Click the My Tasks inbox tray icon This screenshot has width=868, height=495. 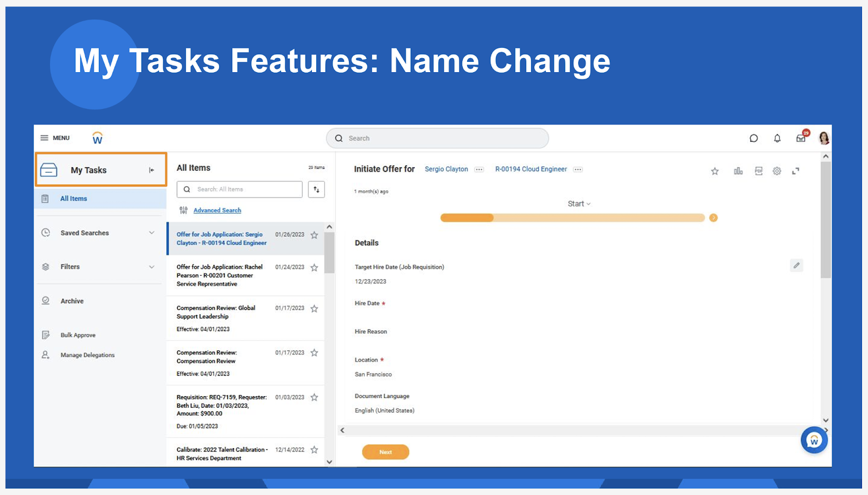coord(49,170)
